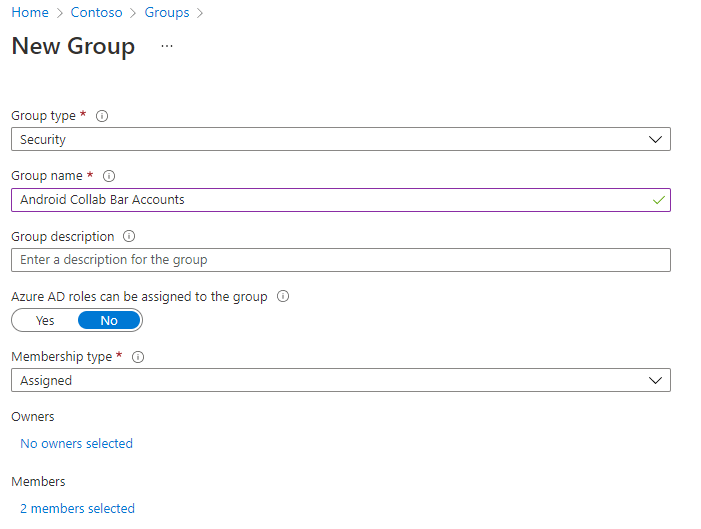Open the Group type Security dropdown

(x=341, y=139)
